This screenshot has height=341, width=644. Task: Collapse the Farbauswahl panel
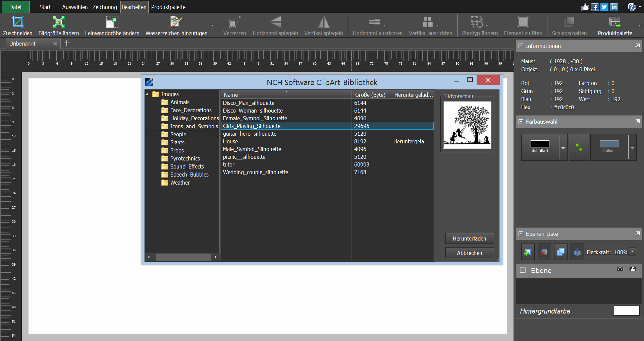coord(521,122)
